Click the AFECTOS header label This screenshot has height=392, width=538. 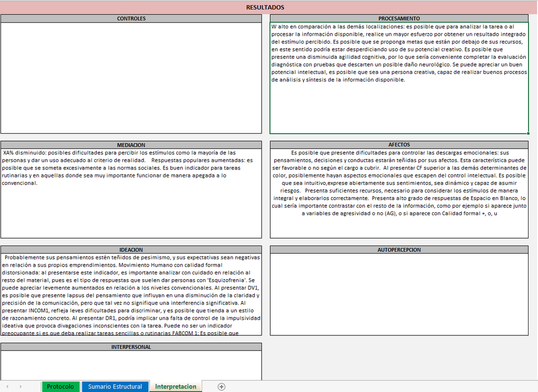[399, 145]
